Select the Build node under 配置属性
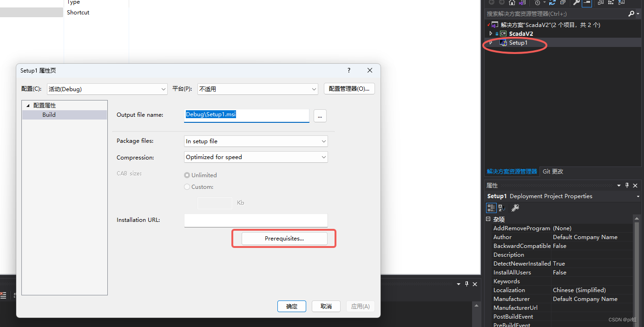The height and width of the screenshot is (327, 644). (x=49, y=114)
